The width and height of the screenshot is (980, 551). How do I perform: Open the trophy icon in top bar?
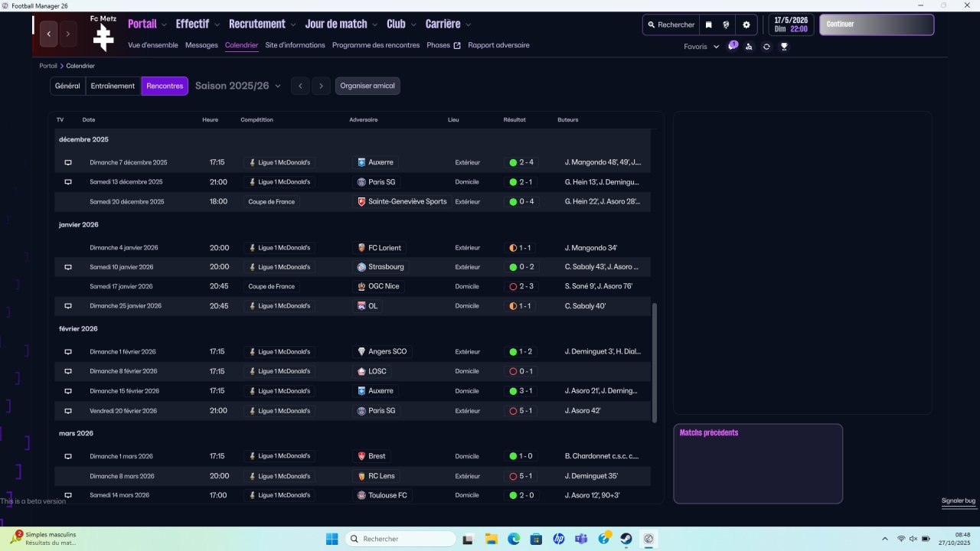tap(784, 47)
